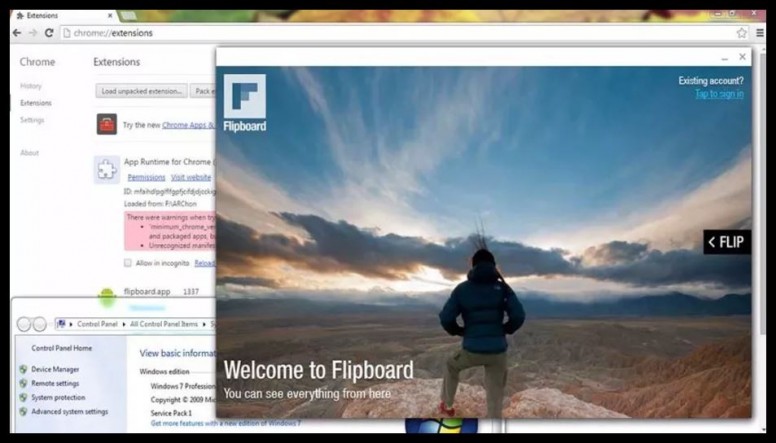
Task: Click Remote settings shield icon
Action: click(23, 383)
